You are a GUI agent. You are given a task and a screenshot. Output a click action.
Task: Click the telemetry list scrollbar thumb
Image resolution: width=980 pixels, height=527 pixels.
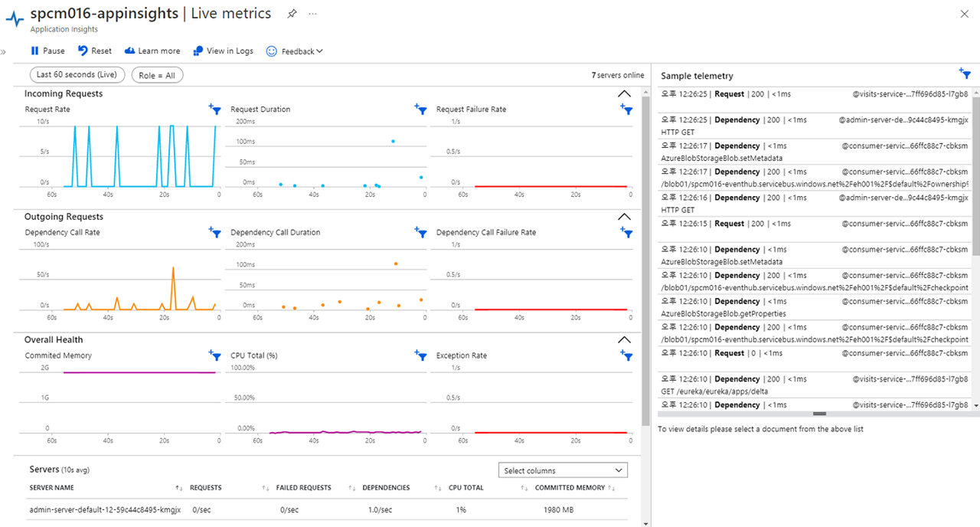click(x=975, y=175)
